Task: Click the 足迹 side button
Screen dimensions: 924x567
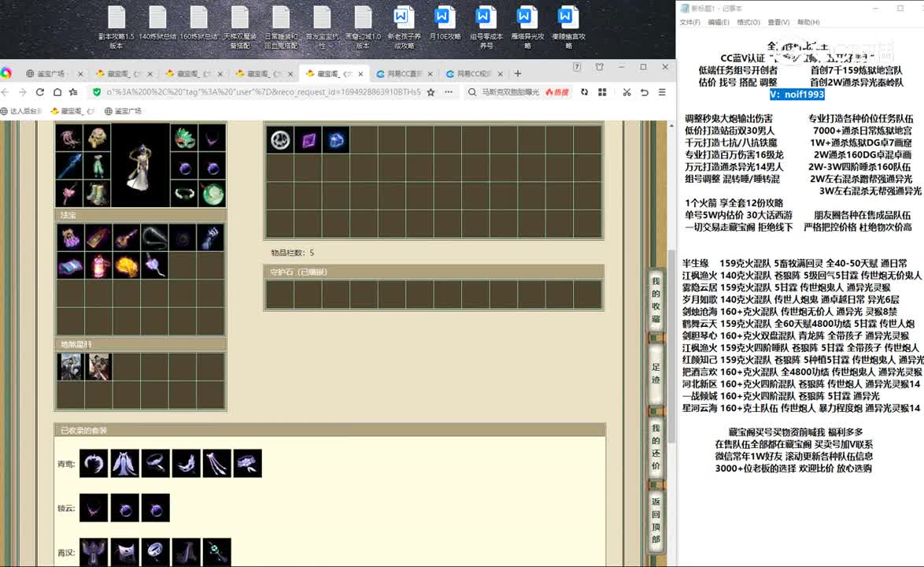Action: [656, 374]
